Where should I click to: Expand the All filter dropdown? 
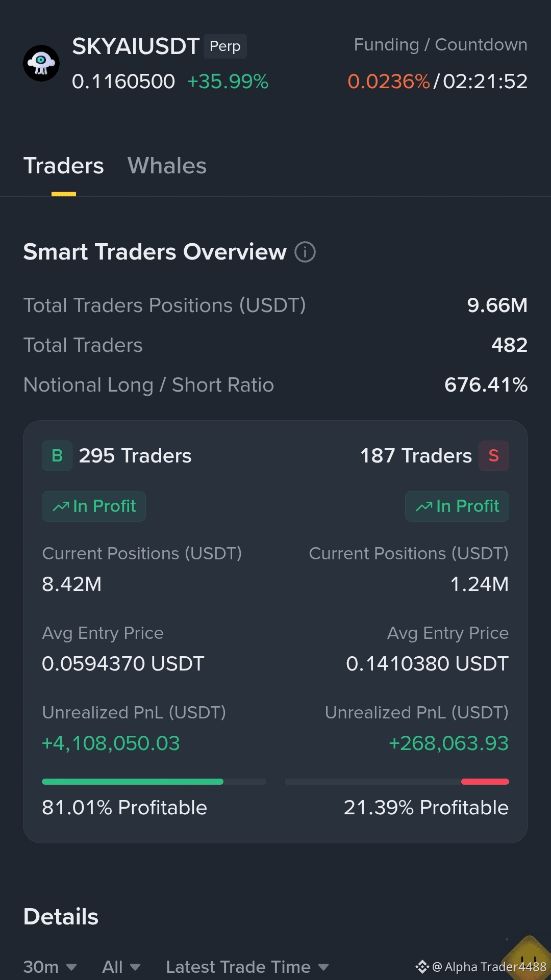(x=121, y=967)
